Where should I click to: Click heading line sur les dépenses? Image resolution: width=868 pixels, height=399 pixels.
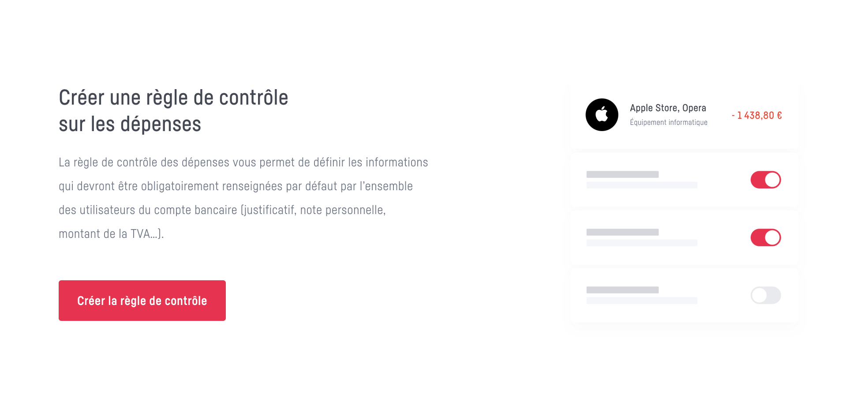click(130, 124)
